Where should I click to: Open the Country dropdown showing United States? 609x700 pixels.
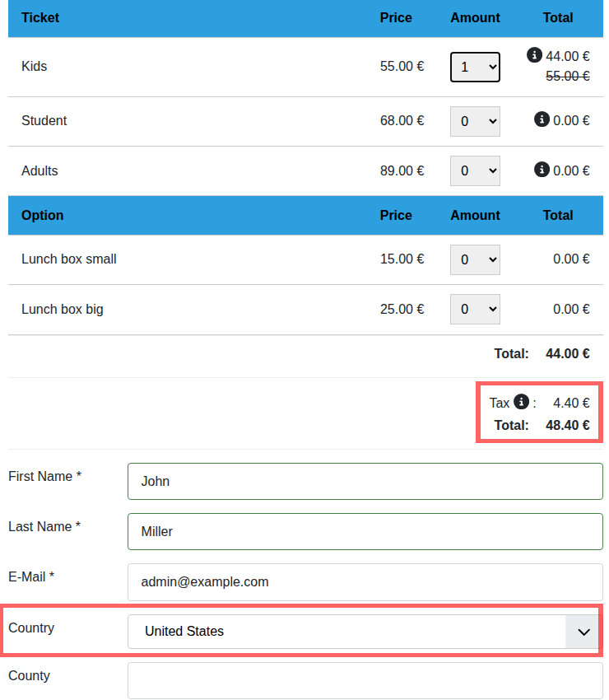(x=364, y=632)
